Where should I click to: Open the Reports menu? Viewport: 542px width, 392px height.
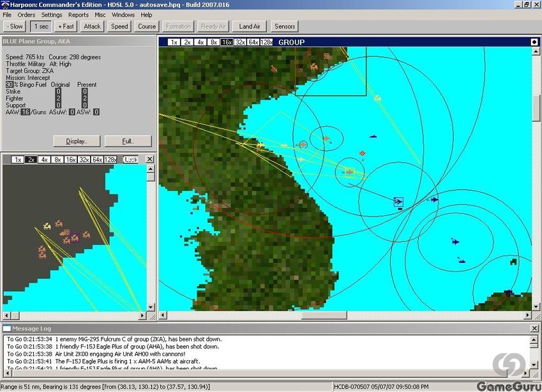click(78, 15)
